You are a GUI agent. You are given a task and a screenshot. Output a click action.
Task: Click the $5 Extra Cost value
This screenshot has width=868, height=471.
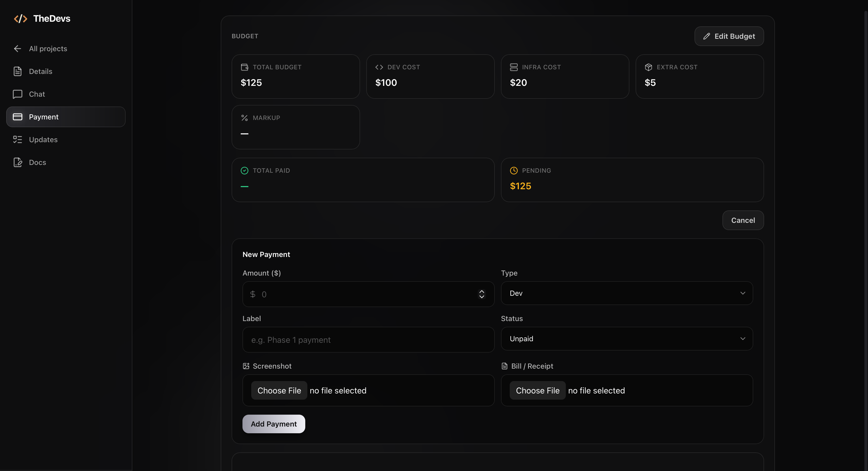tap(650, 82)
